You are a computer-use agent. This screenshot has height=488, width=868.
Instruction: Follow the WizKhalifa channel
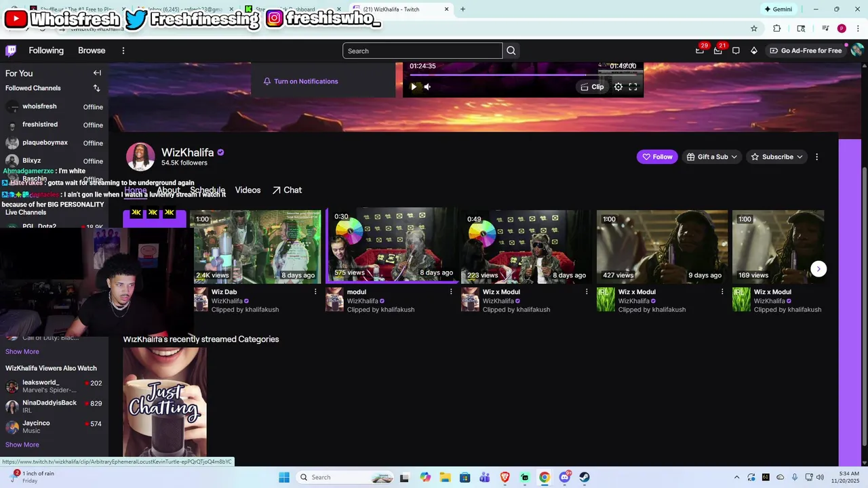tap(657, 157)
